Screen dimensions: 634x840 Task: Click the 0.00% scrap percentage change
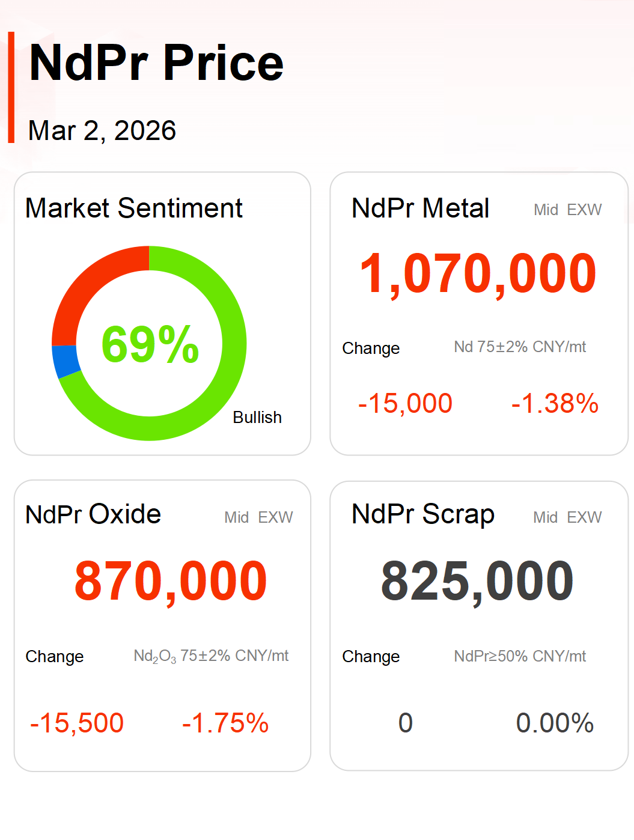pos(555,723)
